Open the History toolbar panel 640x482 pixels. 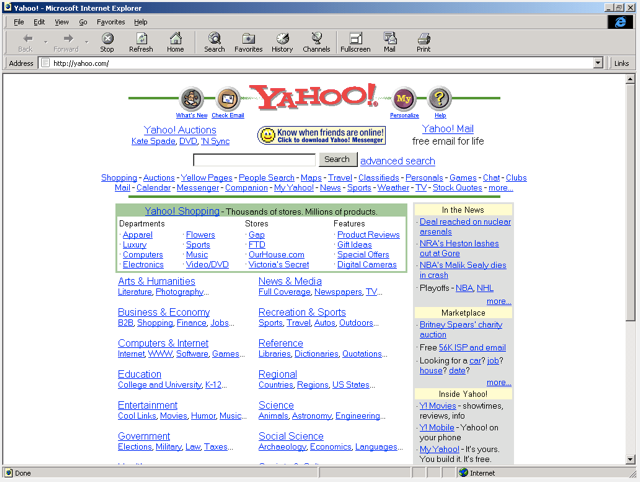click(282, 41)
